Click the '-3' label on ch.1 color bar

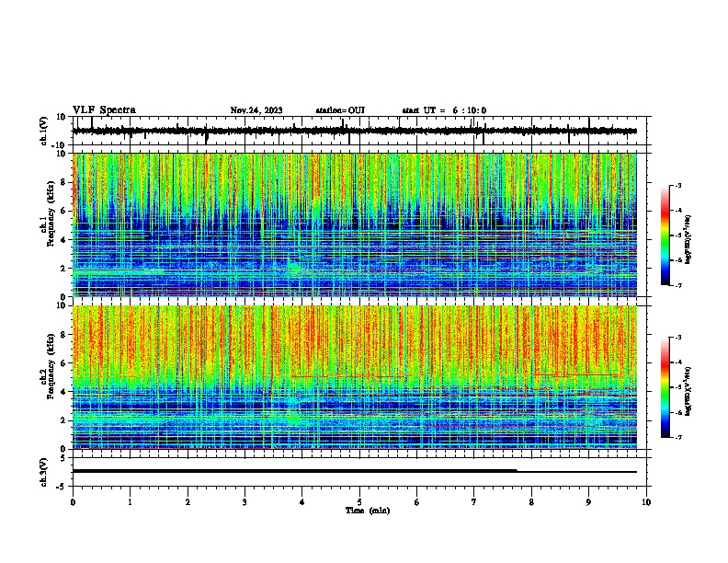click(x=677, y=185)
